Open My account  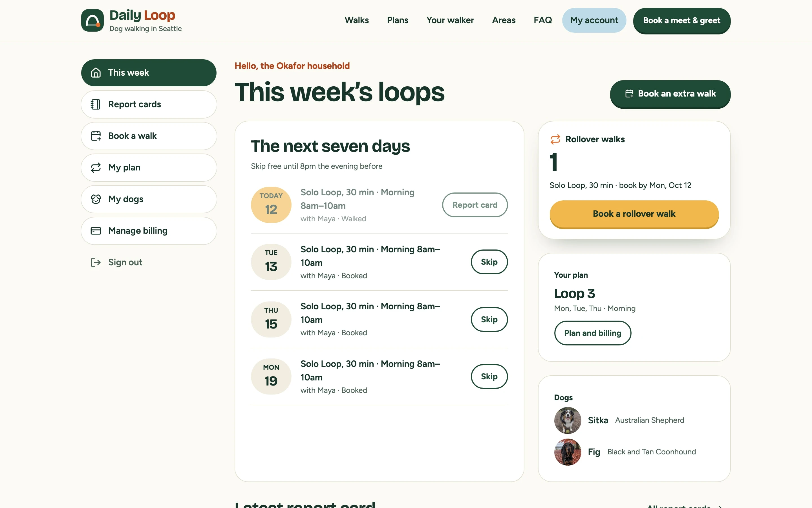click(x=594, y=20)
